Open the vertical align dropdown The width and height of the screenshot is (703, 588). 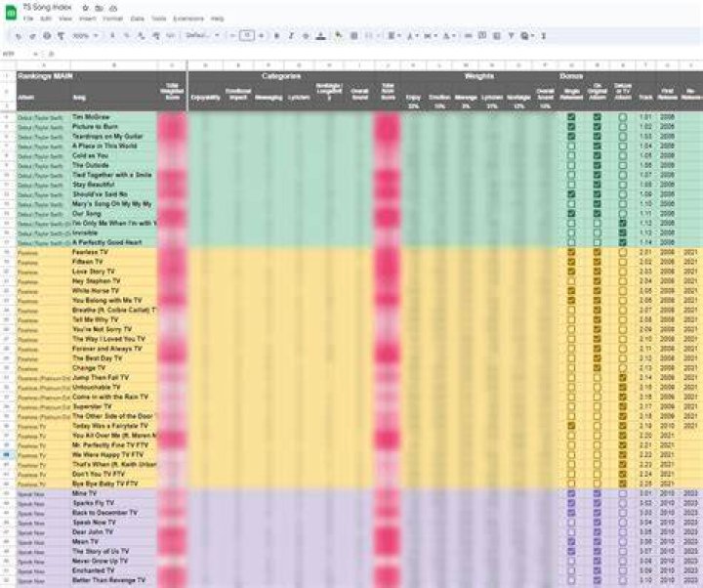412,36
